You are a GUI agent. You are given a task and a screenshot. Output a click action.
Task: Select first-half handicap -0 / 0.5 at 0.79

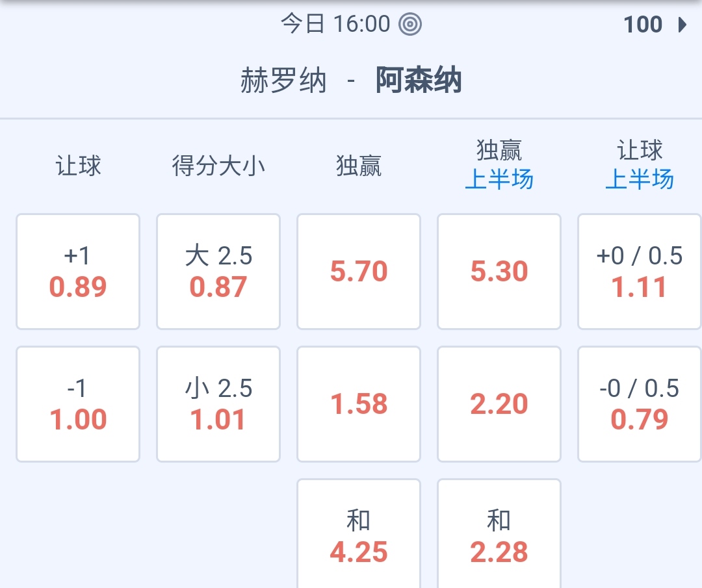(x=640, y=404)
